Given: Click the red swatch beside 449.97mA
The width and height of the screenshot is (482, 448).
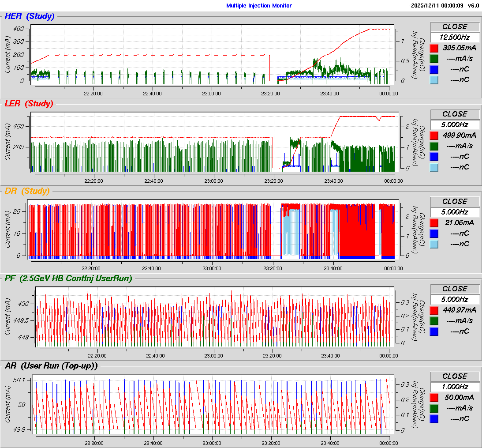Looking at the screenshot, I should point(434,310).
